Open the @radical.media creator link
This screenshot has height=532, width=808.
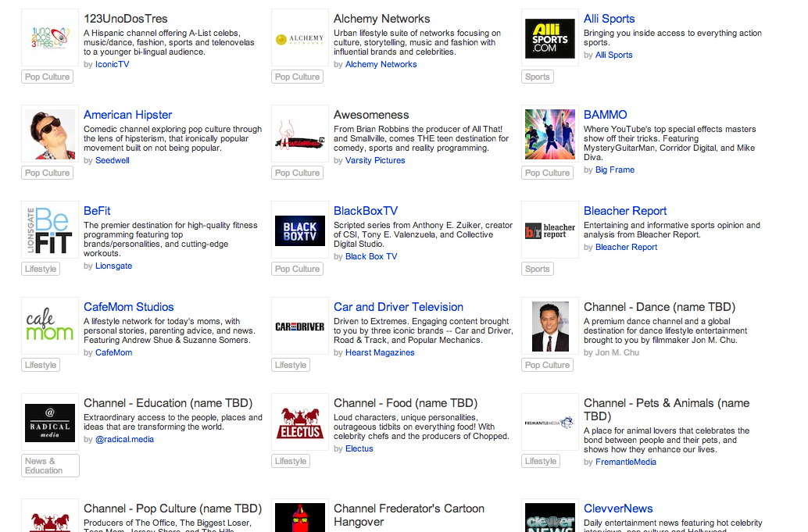point(124,439)
